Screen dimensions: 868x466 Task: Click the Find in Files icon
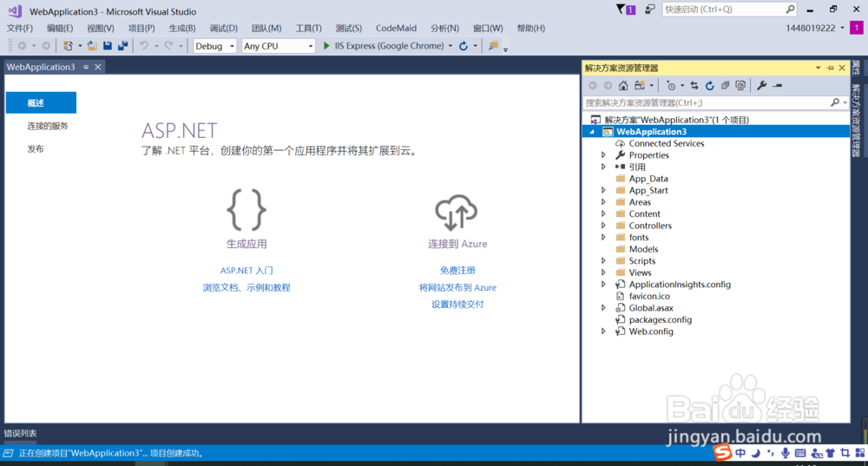click(493, 46)
